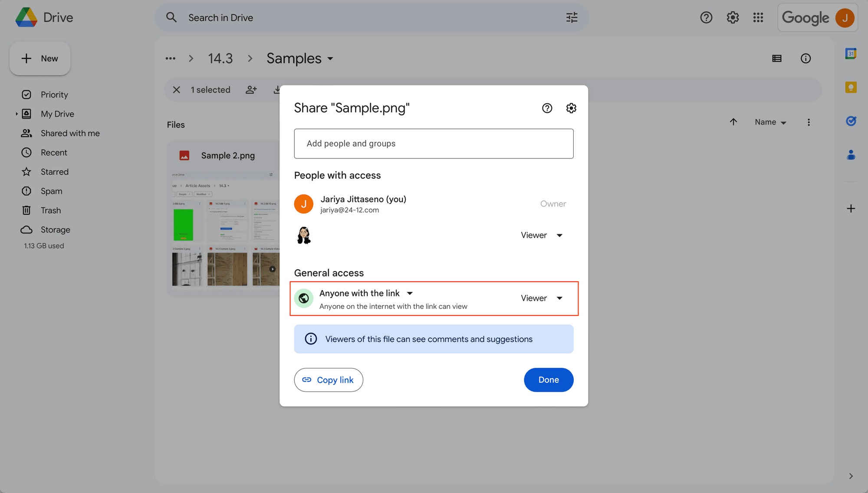The height and width of the screenshot is (493, 868).
Task: Toggle General access to restricted
Action: (x=366, y=293)
